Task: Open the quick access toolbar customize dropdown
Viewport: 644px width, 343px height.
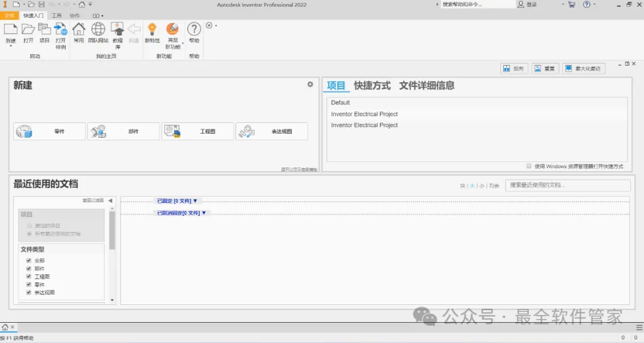Action: click(91, 5)
